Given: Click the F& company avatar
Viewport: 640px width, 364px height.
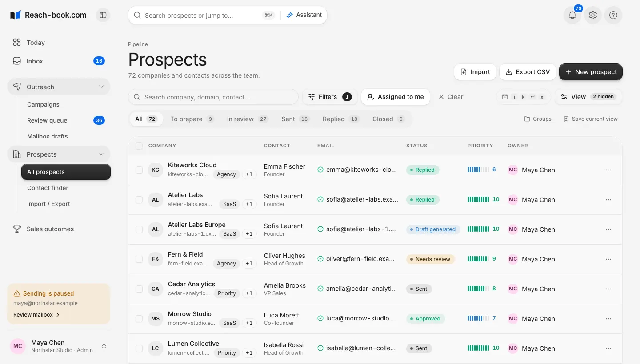Looking at the screenshot, I should [155, 259].
